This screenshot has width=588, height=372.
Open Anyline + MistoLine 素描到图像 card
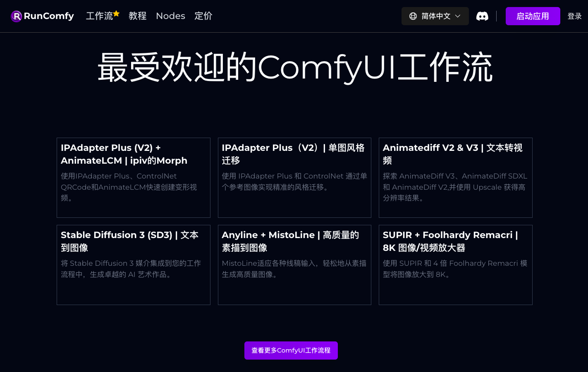click(x=294, y=265)
